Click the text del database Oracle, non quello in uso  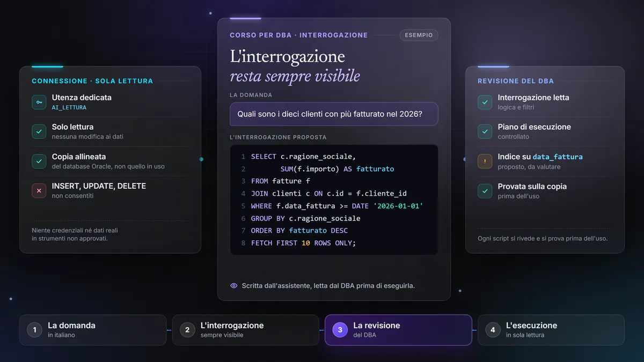108,166
